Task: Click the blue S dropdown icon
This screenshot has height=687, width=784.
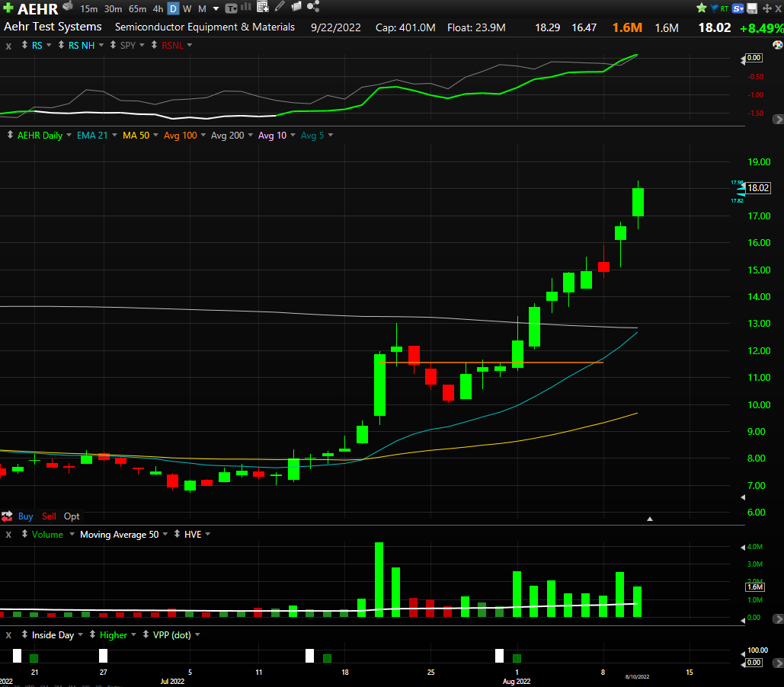Action: (x=738, y=8)
